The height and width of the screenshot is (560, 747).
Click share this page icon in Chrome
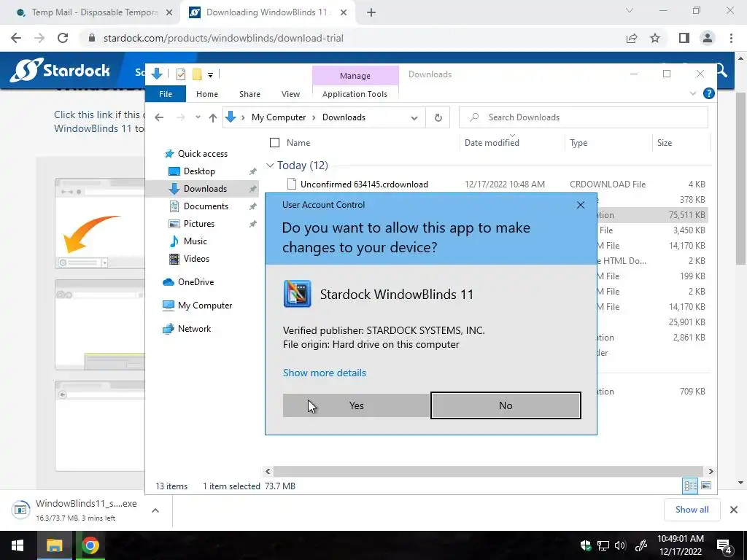[x=632, y=38]
